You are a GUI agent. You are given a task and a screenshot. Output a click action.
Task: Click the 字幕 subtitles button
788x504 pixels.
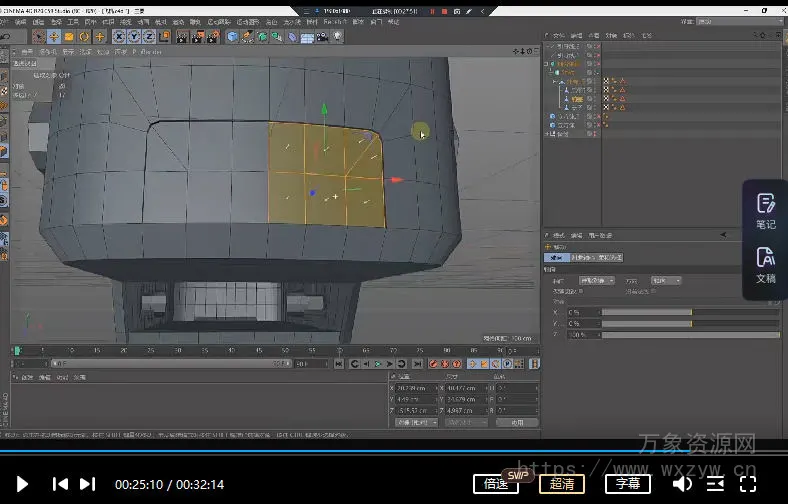point(627,484)
